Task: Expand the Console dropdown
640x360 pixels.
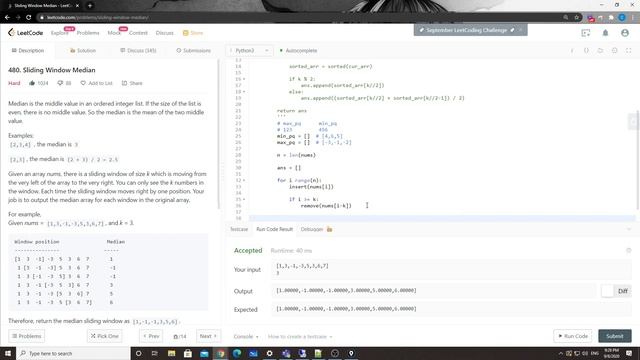Action: point(246,337)
